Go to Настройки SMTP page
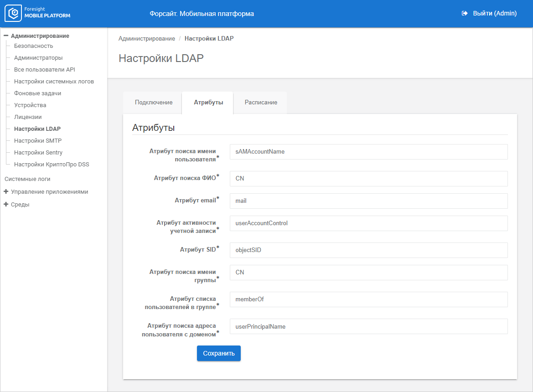This screenshot has height=392, width=533. tap(38, 141)
